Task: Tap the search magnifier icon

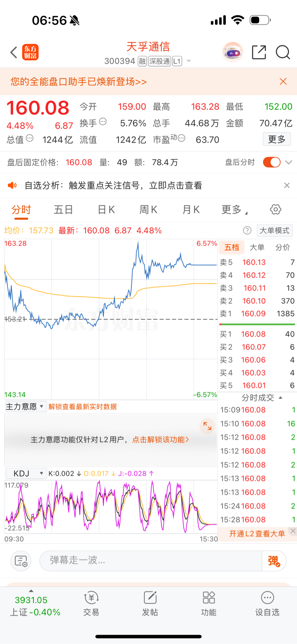Action: [x=283, y=52]
